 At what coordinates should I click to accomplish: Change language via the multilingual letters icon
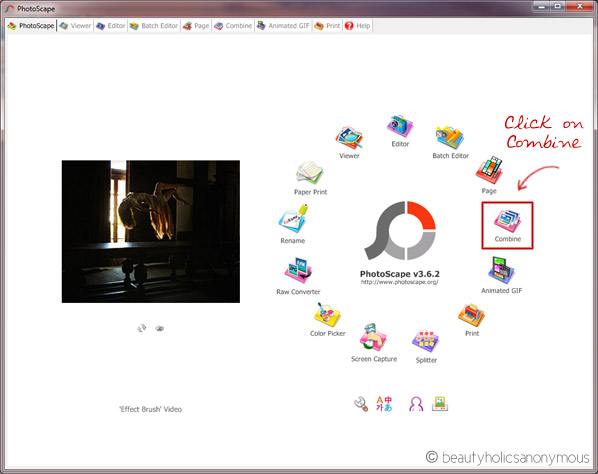[384, 404]
